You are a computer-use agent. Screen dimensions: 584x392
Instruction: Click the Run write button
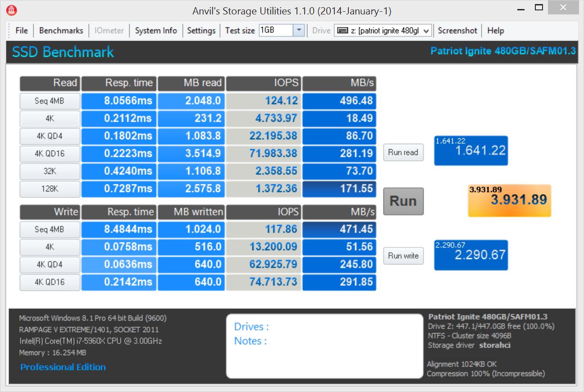tap(403, 255)
